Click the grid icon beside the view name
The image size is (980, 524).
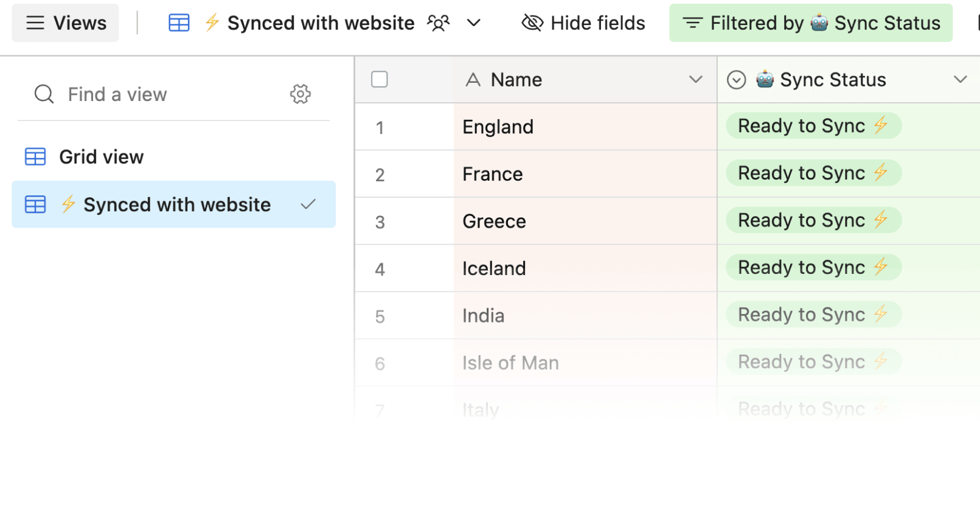[x=179, y=23]
